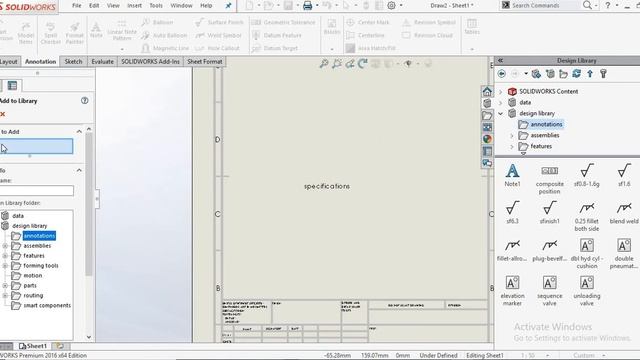Click Add to Library icon in Design Library
This screenshot has width=640, height=360.
[536, 74]
